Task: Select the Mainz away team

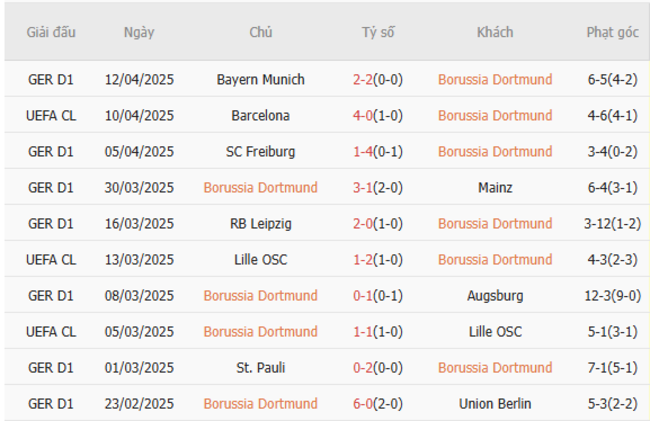Action: [x=495, y=188]
